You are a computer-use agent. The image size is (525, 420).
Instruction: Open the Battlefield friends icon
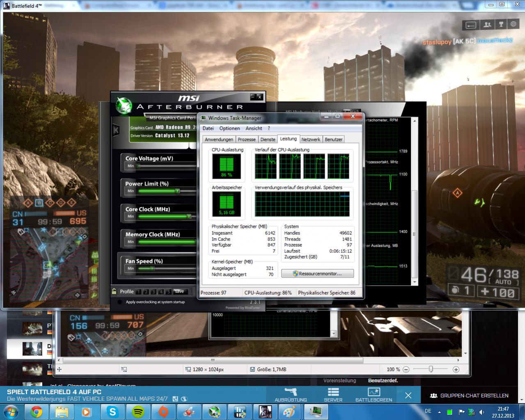(487, 25)
